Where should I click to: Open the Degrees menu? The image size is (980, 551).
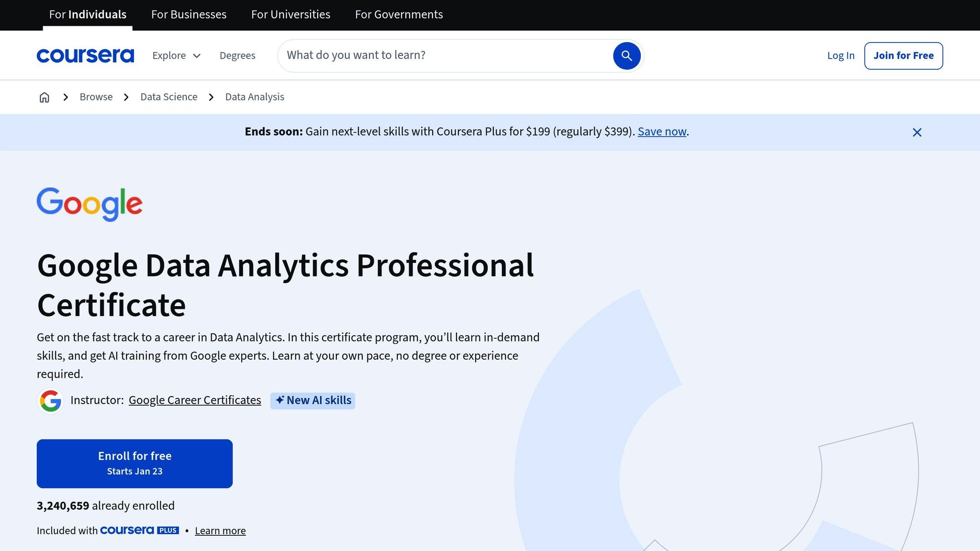pos(237,55)
